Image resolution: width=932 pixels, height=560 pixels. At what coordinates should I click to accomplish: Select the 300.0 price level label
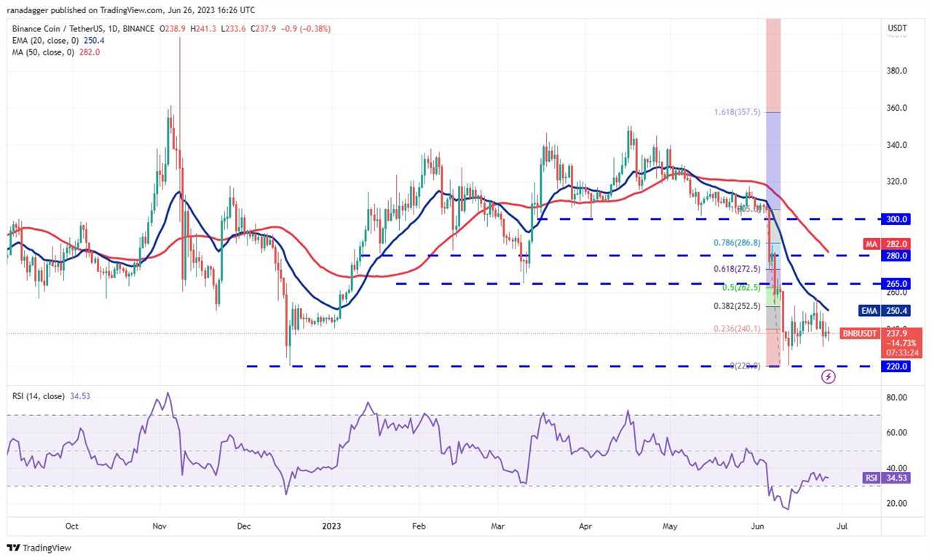click(897, 218)
